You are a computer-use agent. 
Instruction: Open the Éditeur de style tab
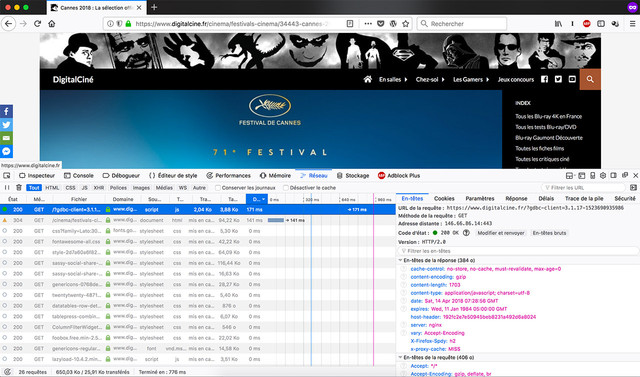(x=173, y=175)
